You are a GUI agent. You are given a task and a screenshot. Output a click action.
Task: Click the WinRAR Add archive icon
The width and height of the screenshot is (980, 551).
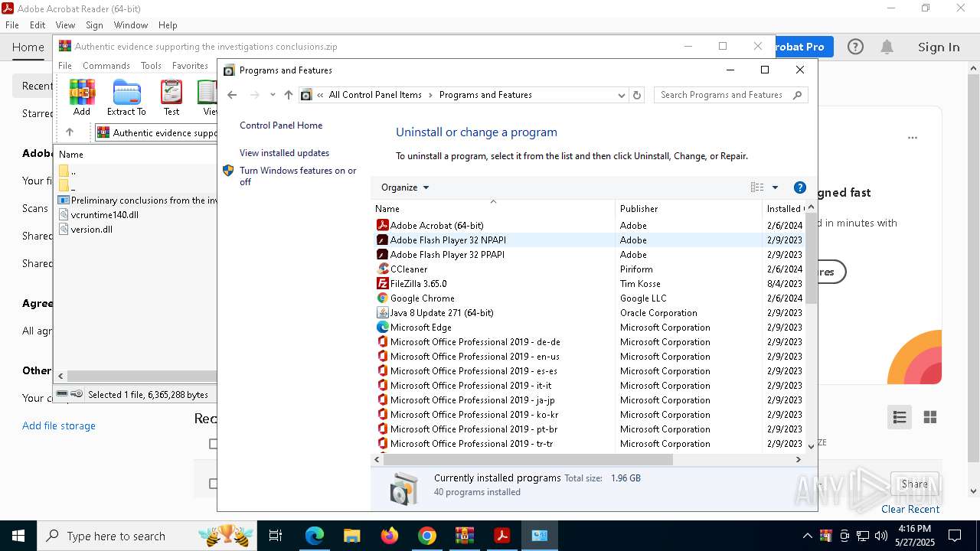click(x=82, y=97)
